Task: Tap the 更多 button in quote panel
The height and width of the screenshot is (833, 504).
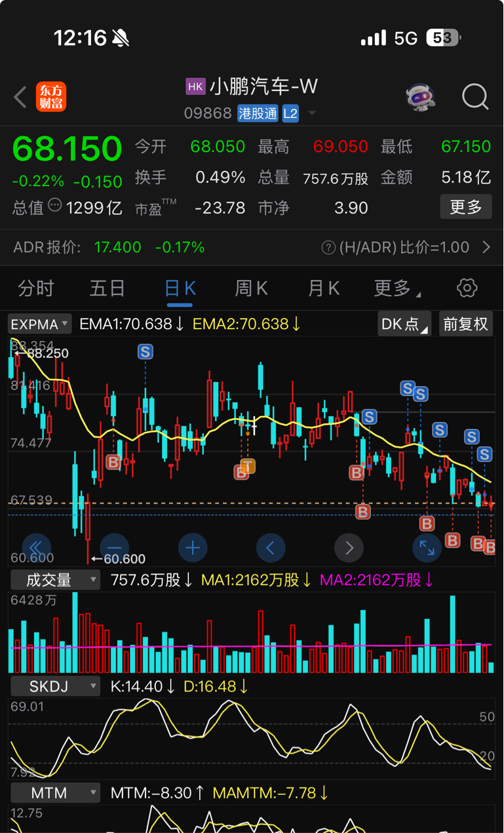Action: click(466, 207)
